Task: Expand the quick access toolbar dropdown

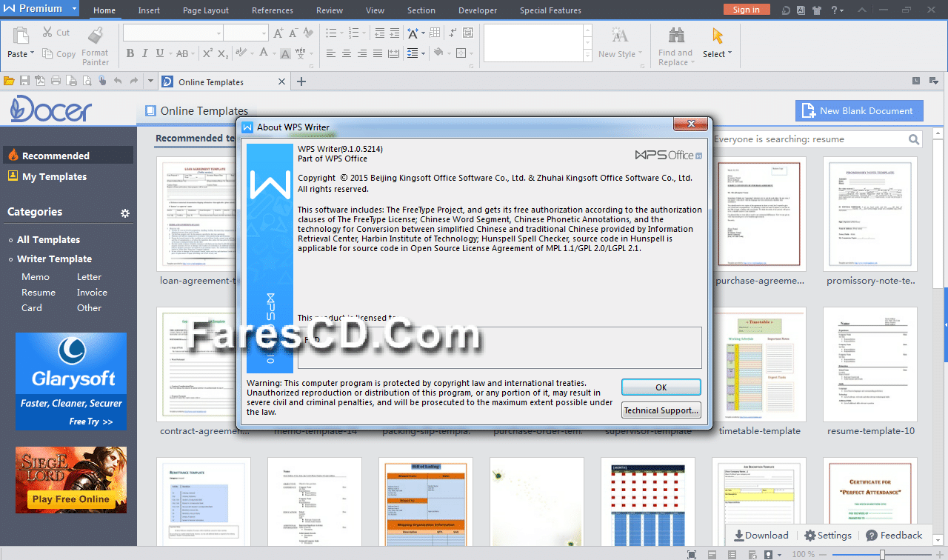Action: 150,81
